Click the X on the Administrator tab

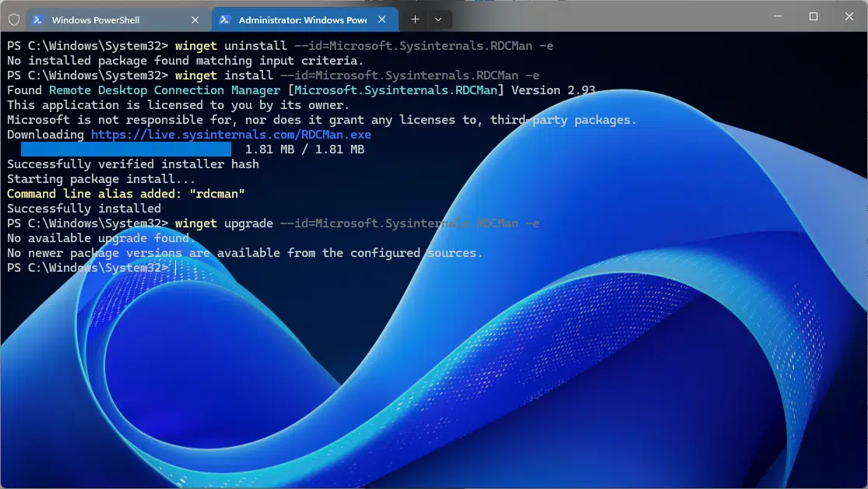tap(381, 19)
